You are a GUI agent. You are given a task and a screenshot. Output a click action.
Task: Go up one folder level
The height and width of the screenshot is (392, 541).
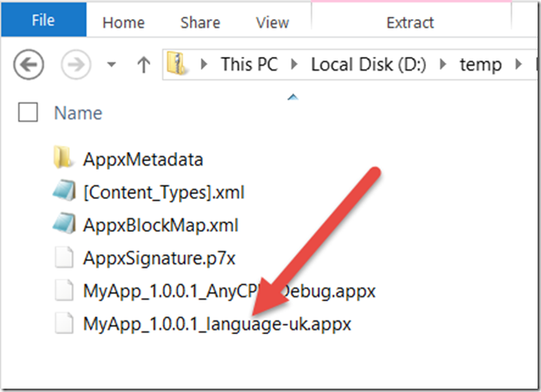(144, 65)
